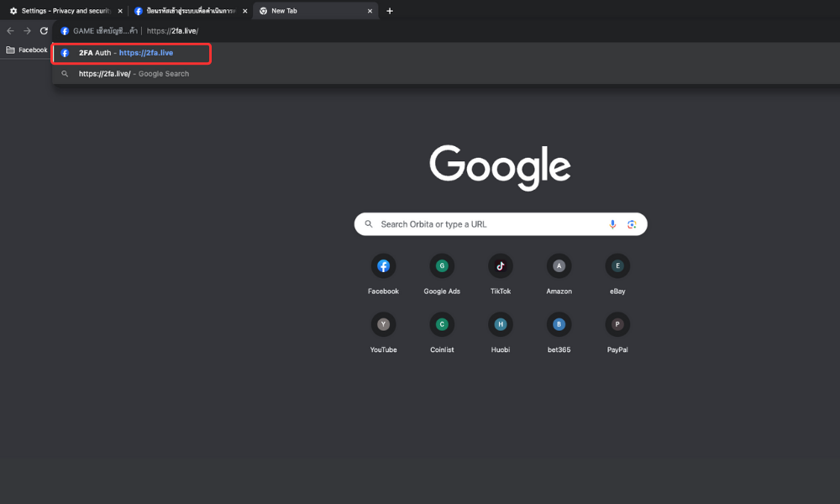
Task: Close the Settings - Privacy and security tab
Action: point(120,11)
